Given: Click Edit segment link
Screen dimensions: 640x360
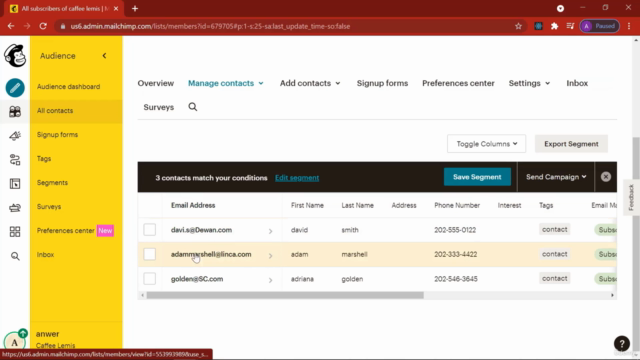Looking at the screenshot, I should [x=297, y=178].
